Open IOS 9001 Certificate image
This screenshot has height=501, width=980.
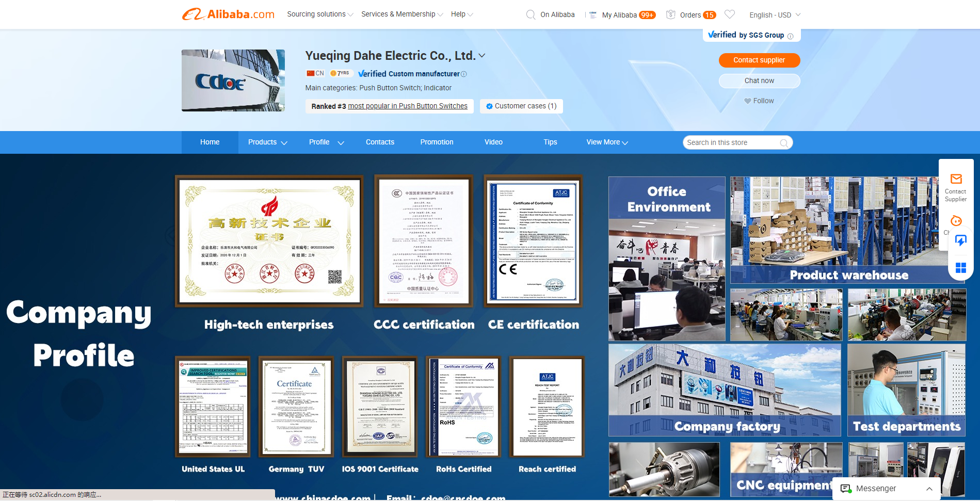point(380,407)
